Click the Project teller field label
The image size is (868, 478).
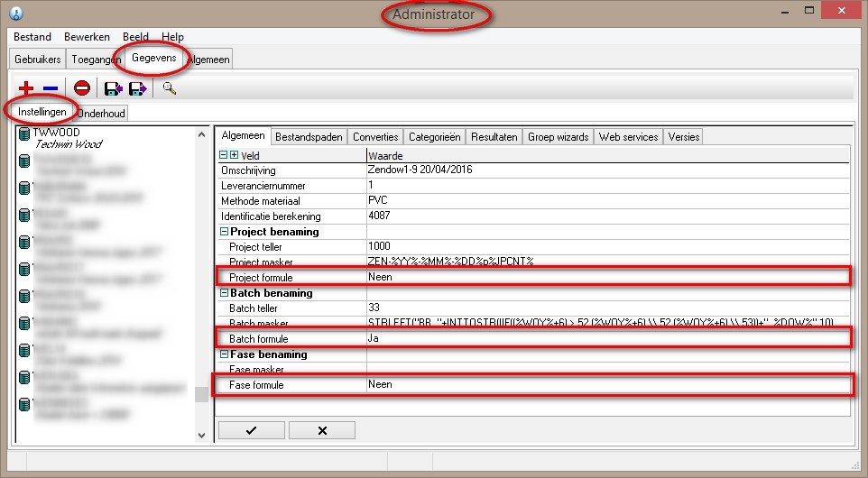pyautogui.click(x=255, y=247)
